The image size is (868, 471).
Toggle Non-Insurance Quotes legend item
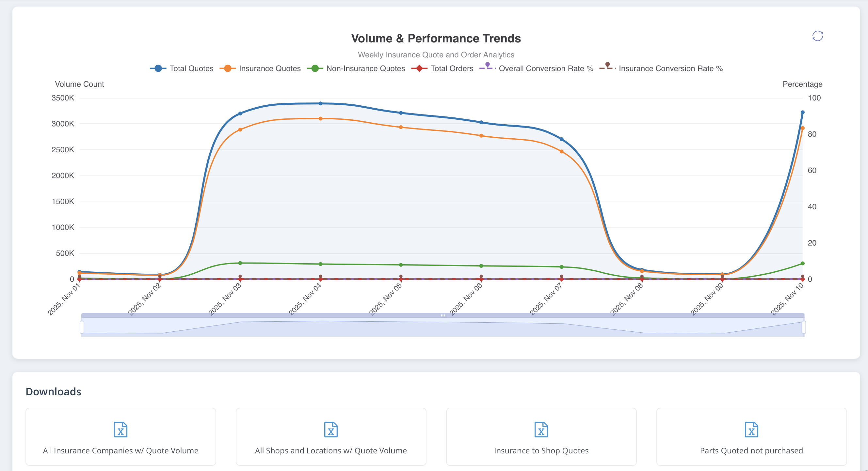(356, 68)
